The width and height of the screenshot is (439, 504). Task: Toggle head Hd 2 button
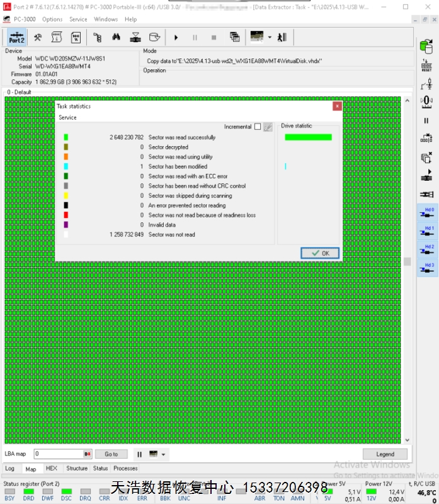point(426,250)
